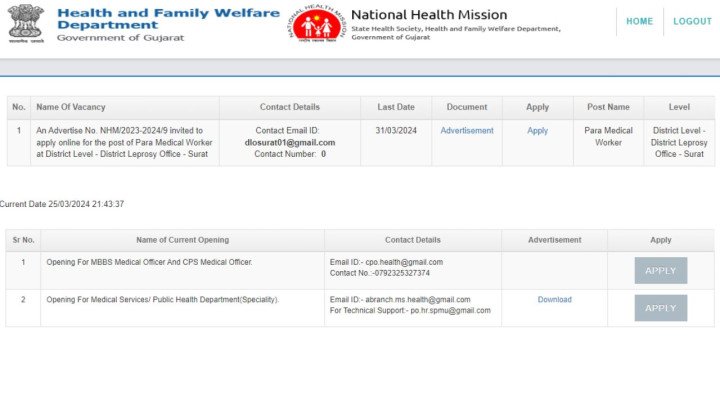
Task: Click the National Health Mission heading text
Action: (429, 15)
